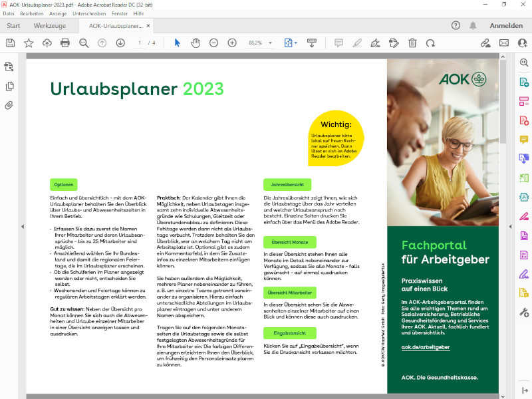The width and height of the screenshot is (532, 399).
Task: Open the Bearbeiten menu
Action: pos(31,13)
